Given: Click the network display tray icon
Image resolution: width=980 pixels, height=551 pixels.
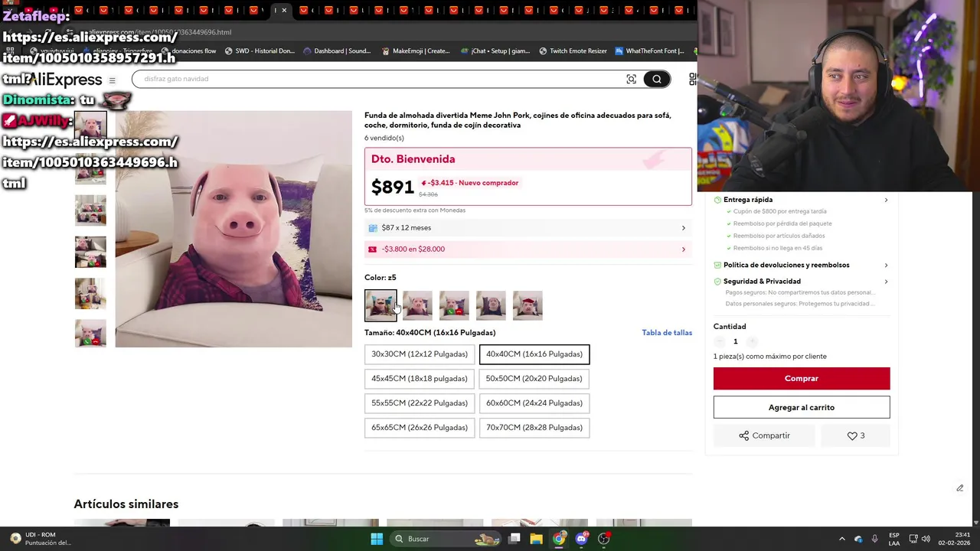Looking at the screenshot, I should (x=913, y=539).
